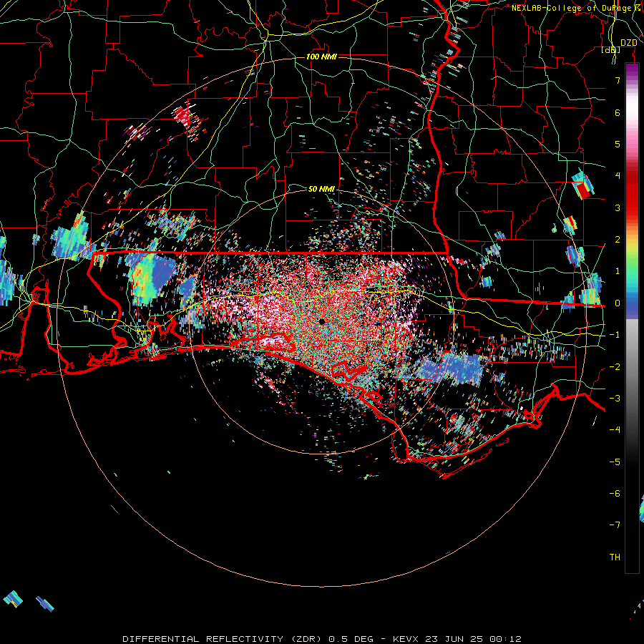The width and height of the screenshot is (644, 644).
Task: Click the DIFFERENTIAL REFLECTIVITY (ZDR) caption text
Action: pyautogui.click(x=223, y=639)
